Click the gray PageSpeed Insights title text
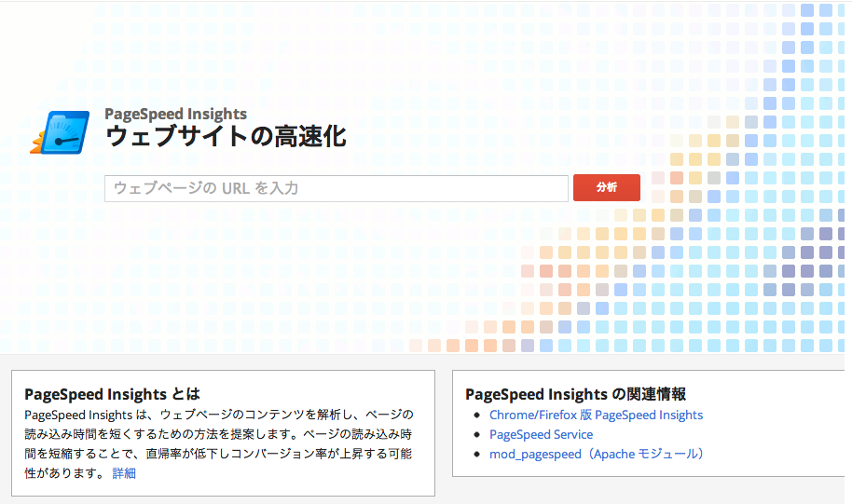The width and height of the screenshot is (852, 504). pyautogui.click(x=175, y=114)
